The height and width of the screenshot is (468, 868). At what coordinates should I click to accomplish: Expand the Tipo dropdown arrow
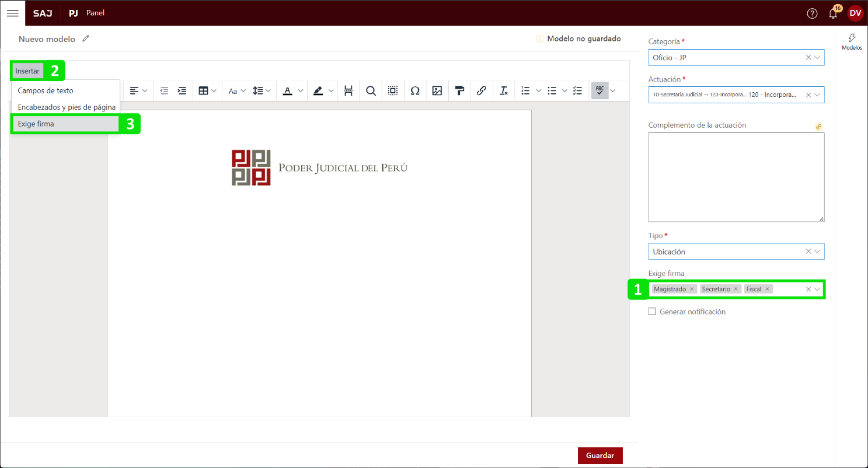(817, 252)
